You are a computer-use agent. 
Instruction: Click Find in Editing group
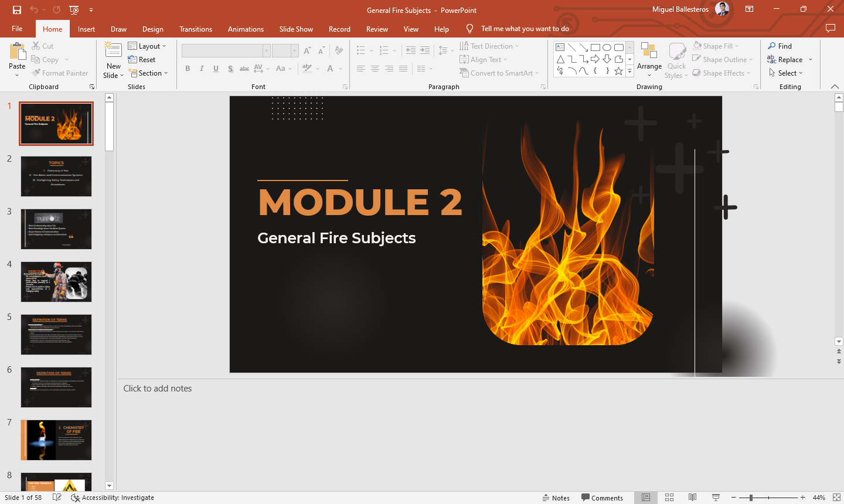click(780, 46)
